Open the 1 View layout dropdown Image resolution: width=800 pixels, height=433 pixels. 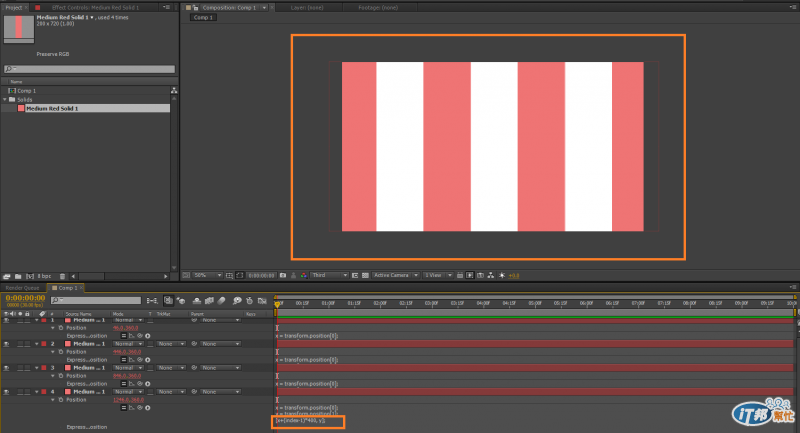coord(438,275)
